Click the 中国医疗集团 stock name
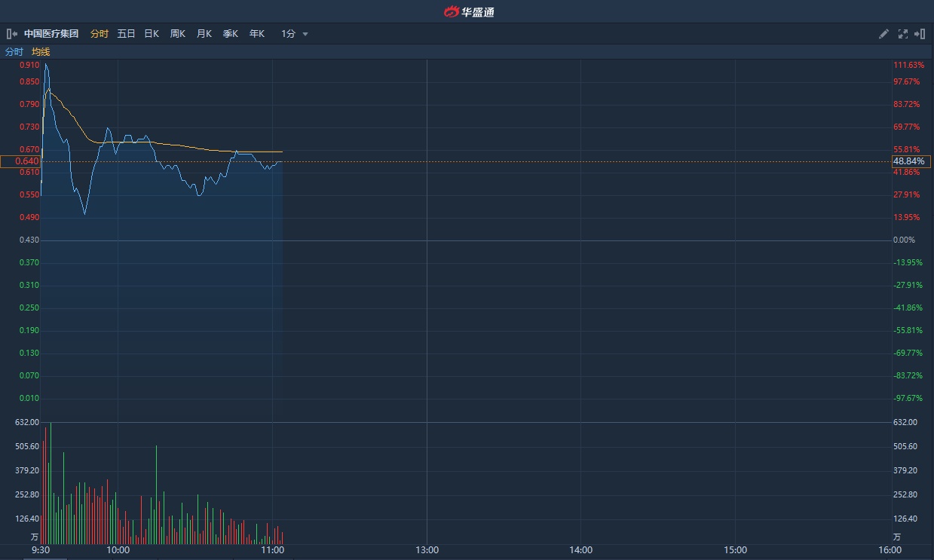Viewport: 934px width, 560px height. 51,34
